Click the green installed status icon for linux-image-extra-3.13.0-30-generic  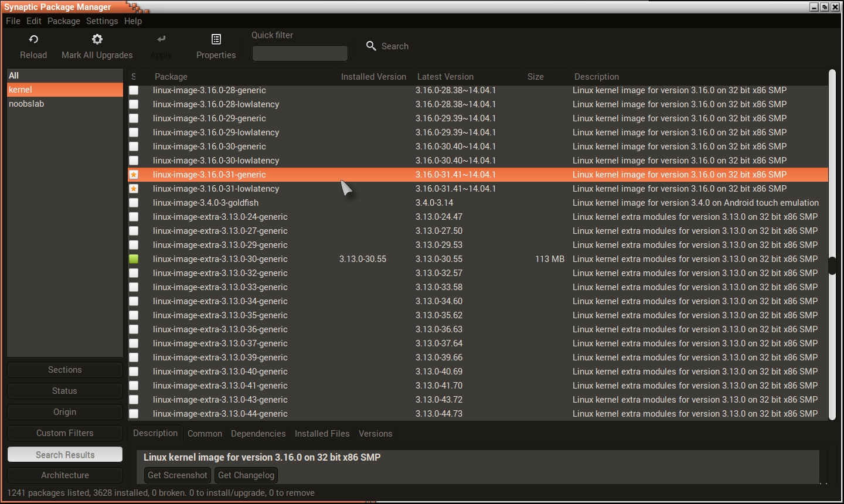click(134, 259)
